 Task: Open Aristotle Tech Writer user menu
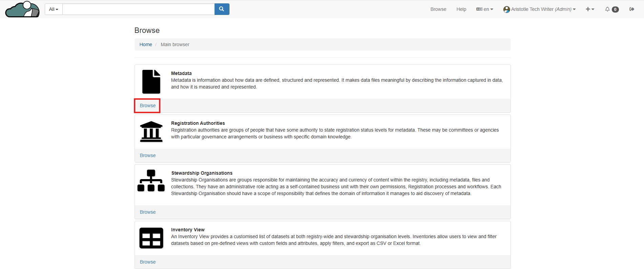(x=540, y=9)
